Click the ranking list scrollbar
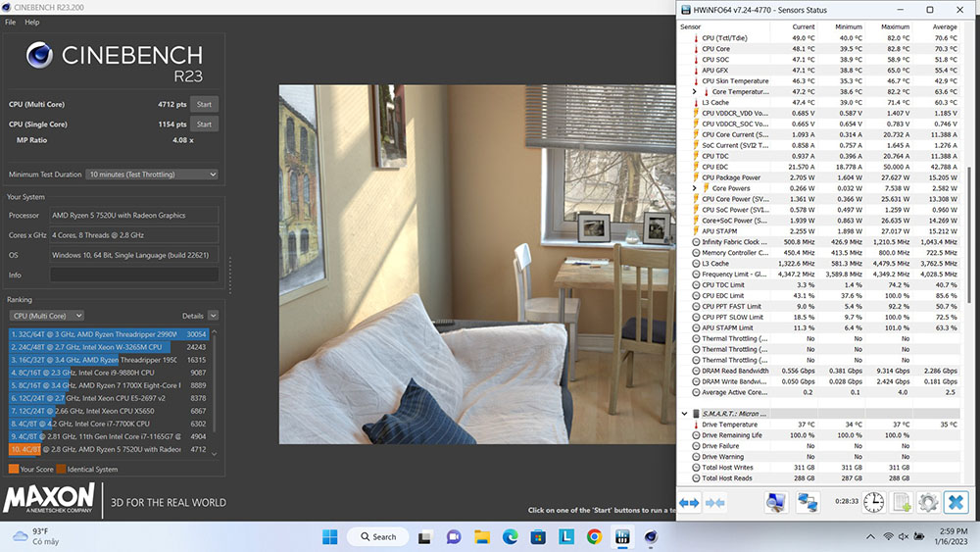The height and width of the screenshot is (552, 980). [x=215, y=381]
